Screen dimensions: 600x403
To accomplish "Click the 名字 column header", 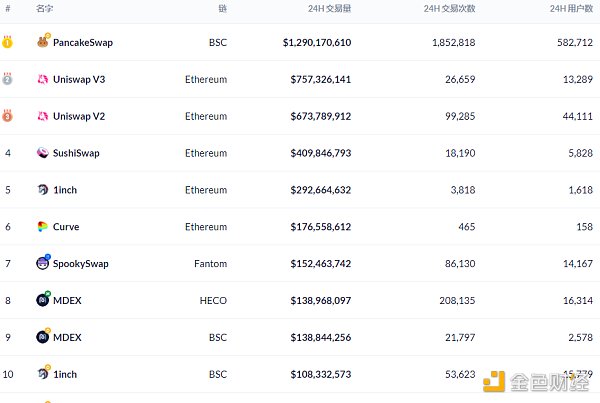I will pyautogui.click(x=44, y=8).
